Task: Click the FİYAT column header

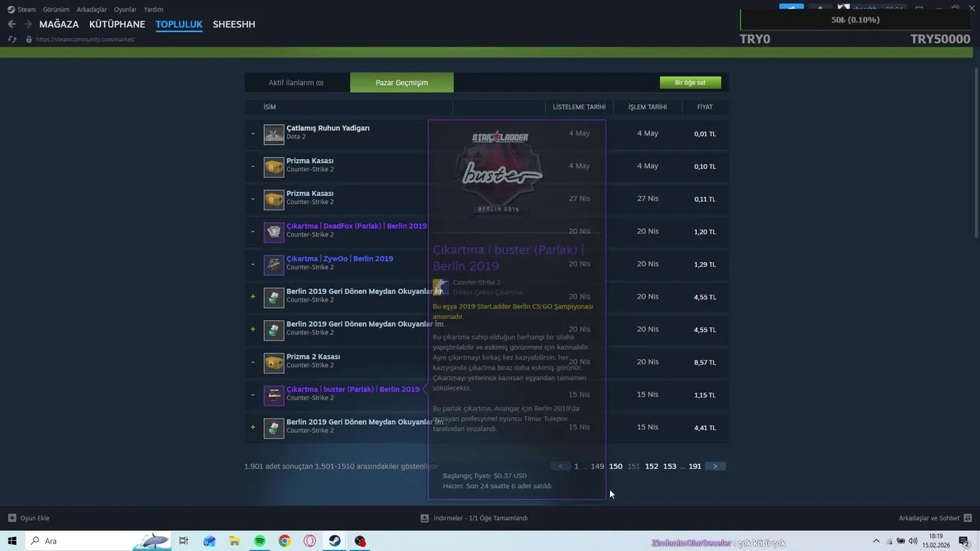Action: coord(705,107)
